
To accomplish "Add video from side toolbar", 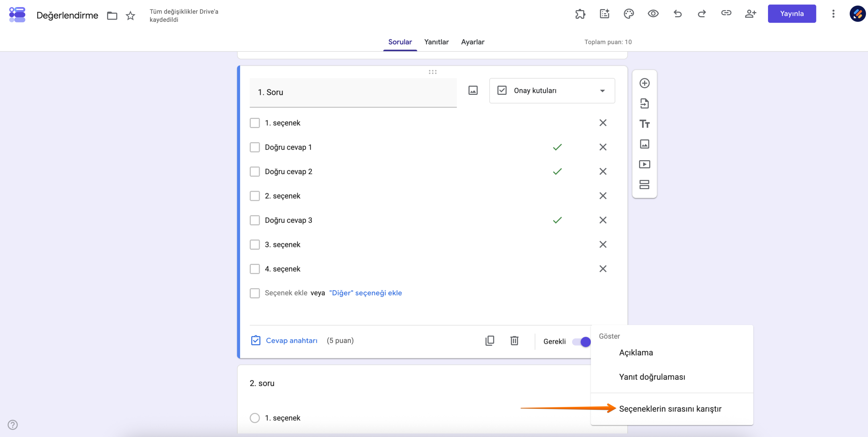I will coord(644,165).
